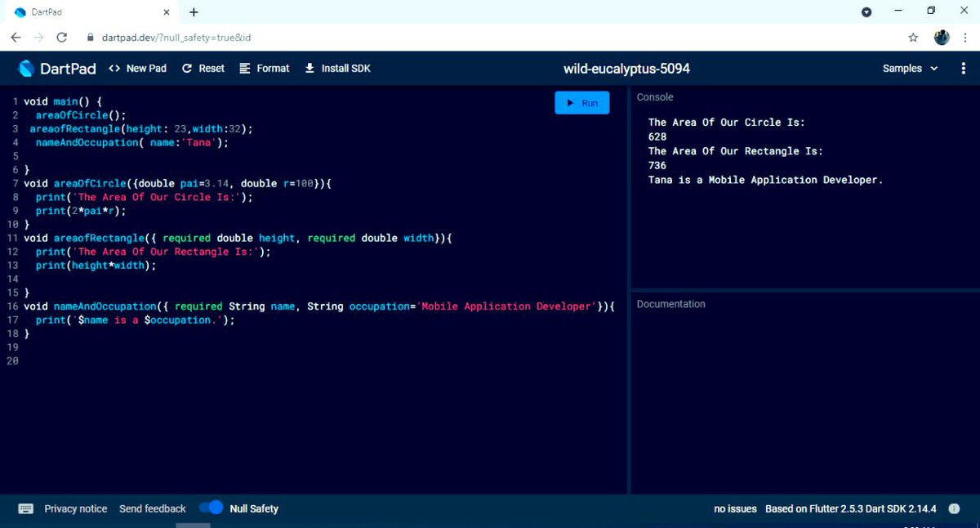Click console output '736'
Image resolution: width=980 pixels, height=528 pixels.
tap(657, 165)
